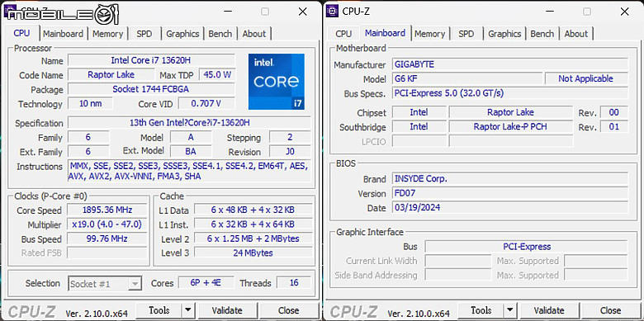Click the BIOS Brand value INSYDE Corp.

click(x=510, y=178)
